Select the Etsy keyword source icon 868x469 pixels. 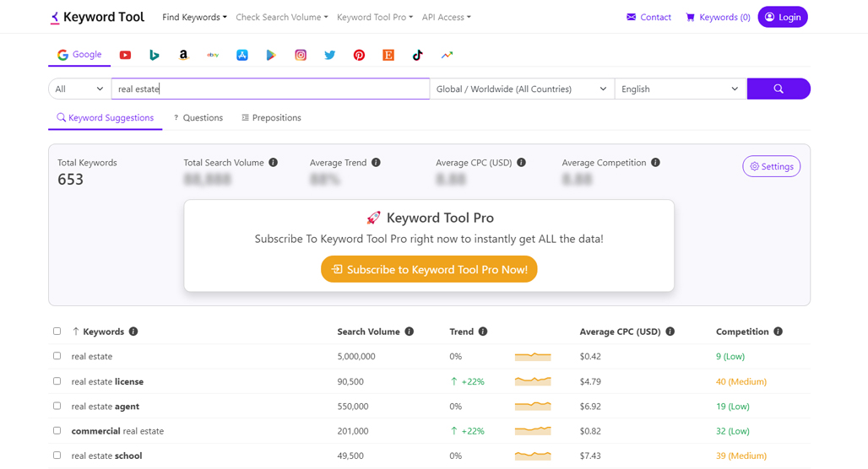[x=388, y=55]
